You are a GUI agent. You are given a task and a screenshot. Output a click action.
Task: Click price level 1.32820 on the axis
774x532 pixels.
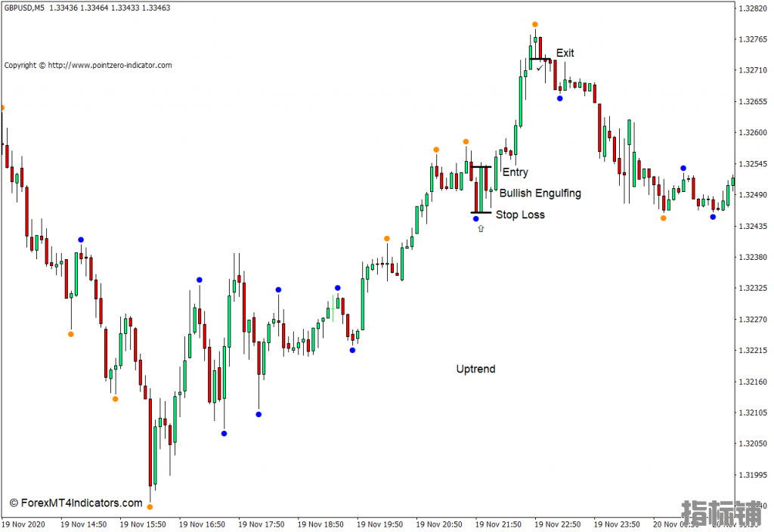(x=753, y=8)
